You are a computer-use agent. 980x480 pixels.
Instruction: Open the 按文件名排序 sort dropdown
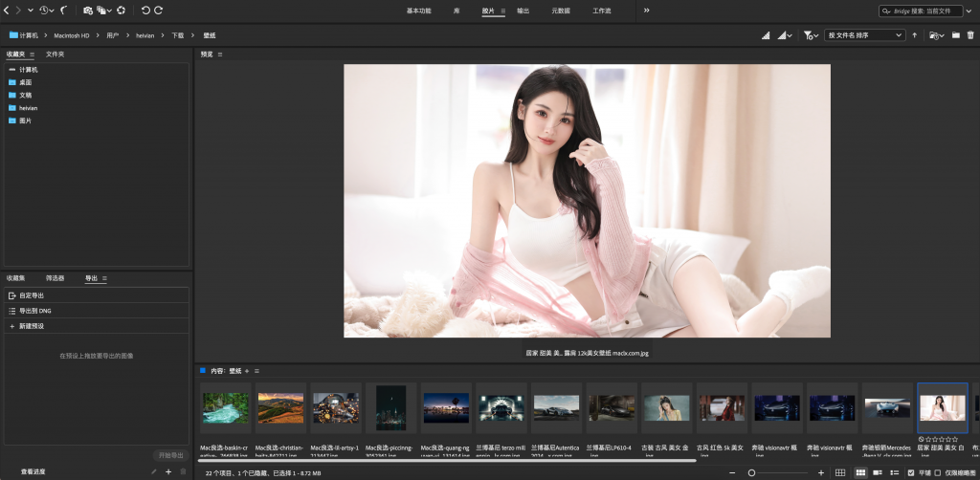[x=864, y=35]
